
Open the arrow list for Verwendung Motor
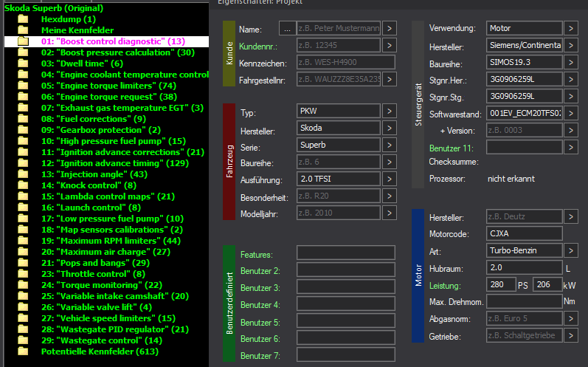[x=571, y=28]
